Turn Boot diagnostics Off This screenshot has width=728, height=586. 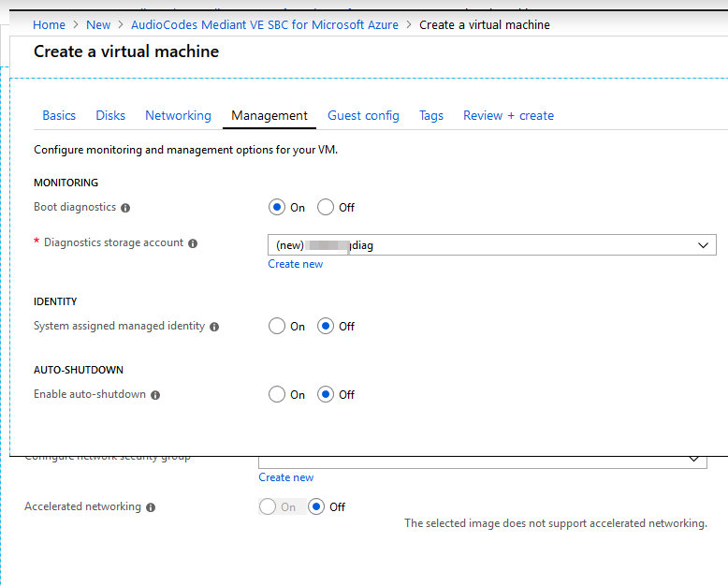point(326,208)
